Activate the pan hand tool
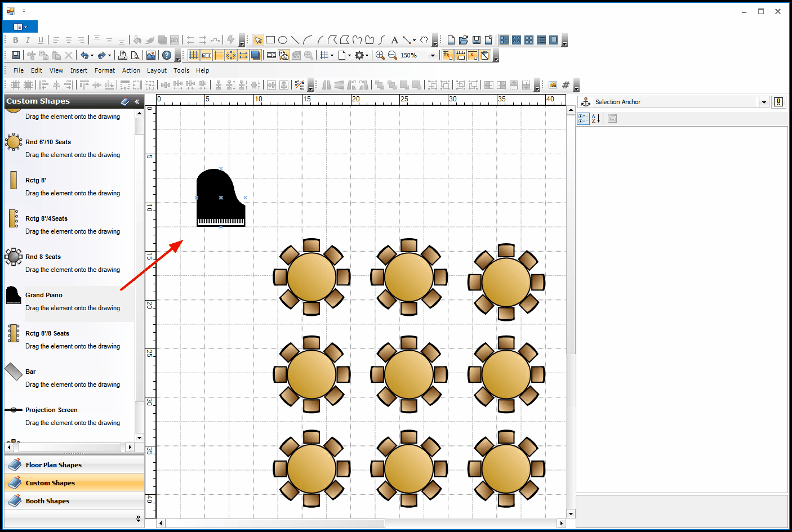 (x=424, y=40)
